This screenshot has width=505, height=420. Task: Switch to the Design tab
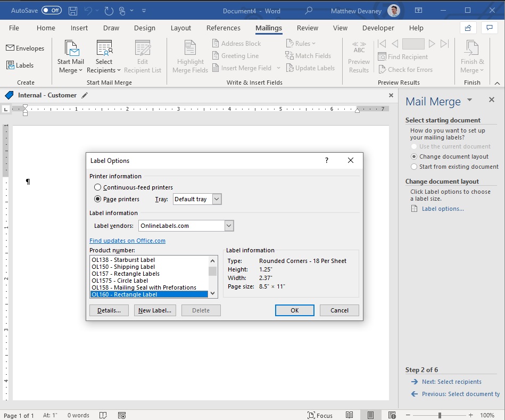click(145, 28)
